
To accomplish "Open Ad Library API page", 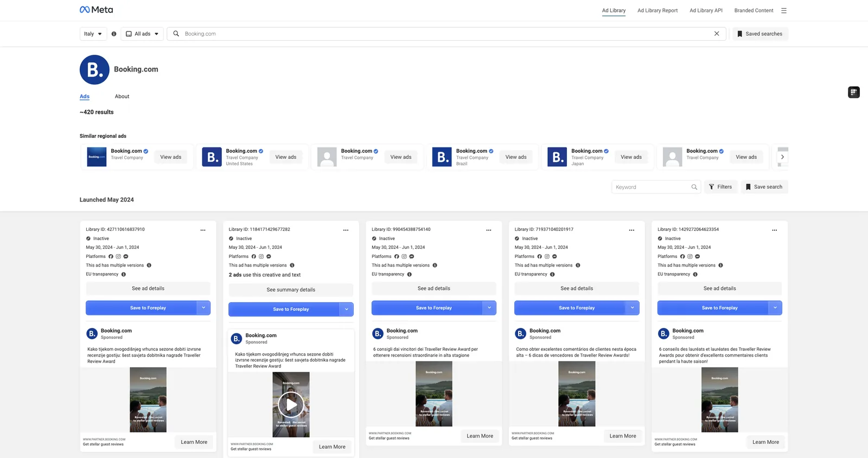I will pos(706,10).
